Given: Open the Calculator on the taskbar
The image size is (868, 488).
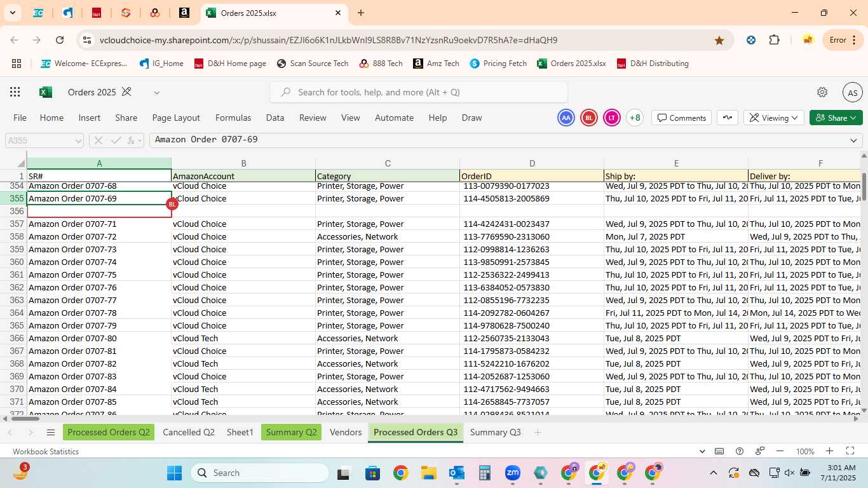Looking at the screenshot, I should click(485, 473).
